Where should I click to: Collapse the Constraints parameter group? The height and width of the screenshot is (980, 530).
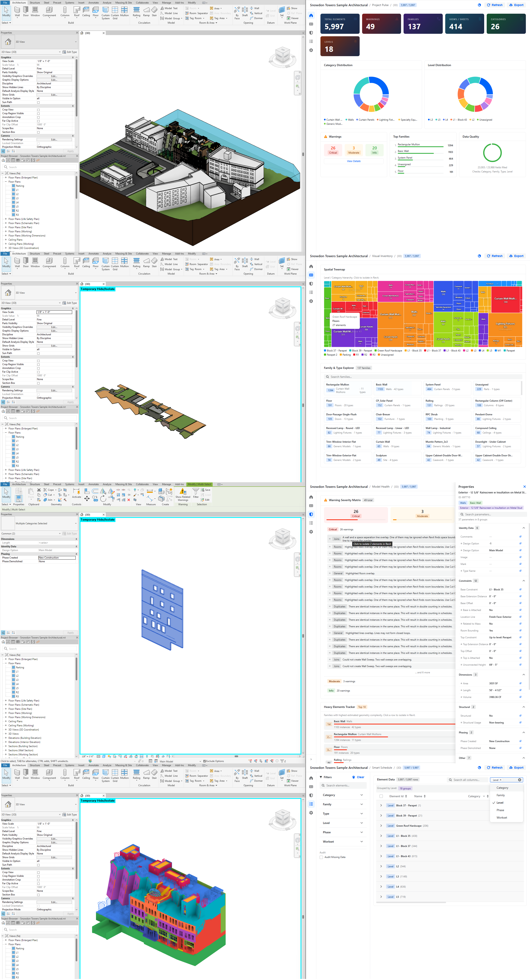coord(524,581)
